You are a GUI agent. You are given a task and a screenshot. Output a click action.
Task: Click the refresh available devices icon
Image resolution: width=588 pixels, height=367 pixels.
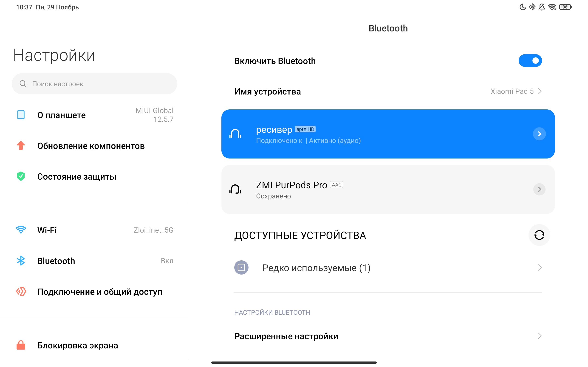[539, 235]
